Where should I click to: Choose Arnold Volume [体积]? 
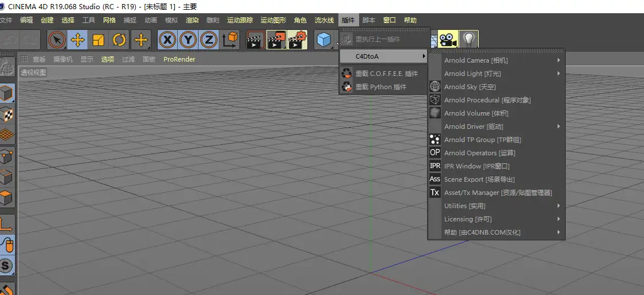pyautogui.click(x=496, y=113)
